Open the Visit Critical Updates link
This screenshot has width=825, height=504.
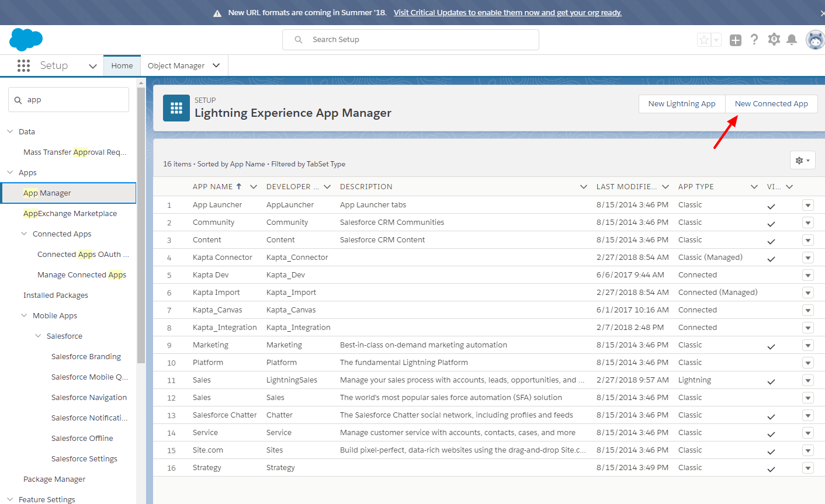pos(507,12)
